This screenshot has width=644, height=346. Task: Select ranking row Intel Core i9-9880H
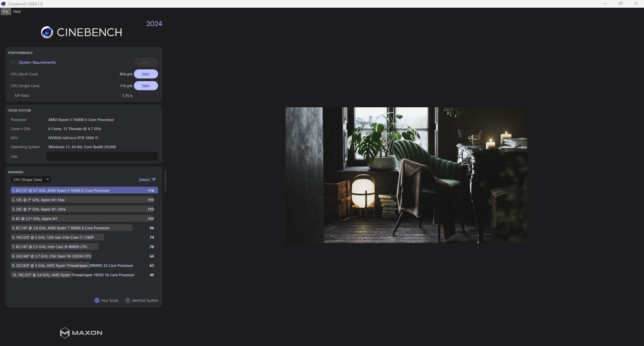point(84,247)
